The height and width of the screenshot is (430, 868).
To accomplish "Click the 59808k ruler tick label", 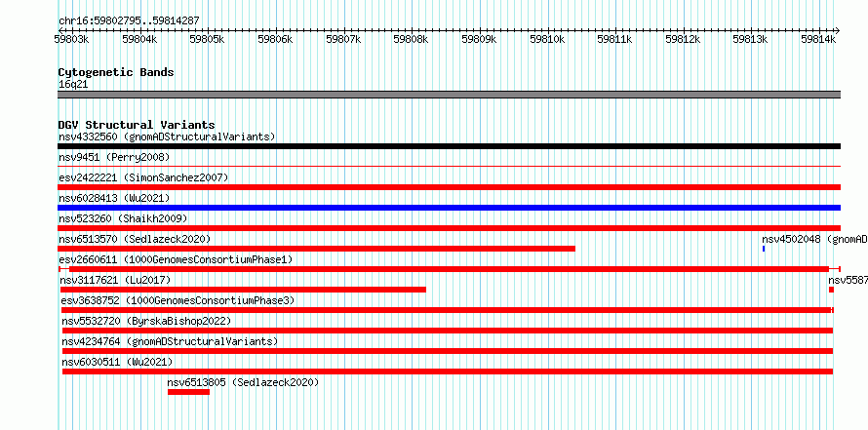I will tap(412, 39).
